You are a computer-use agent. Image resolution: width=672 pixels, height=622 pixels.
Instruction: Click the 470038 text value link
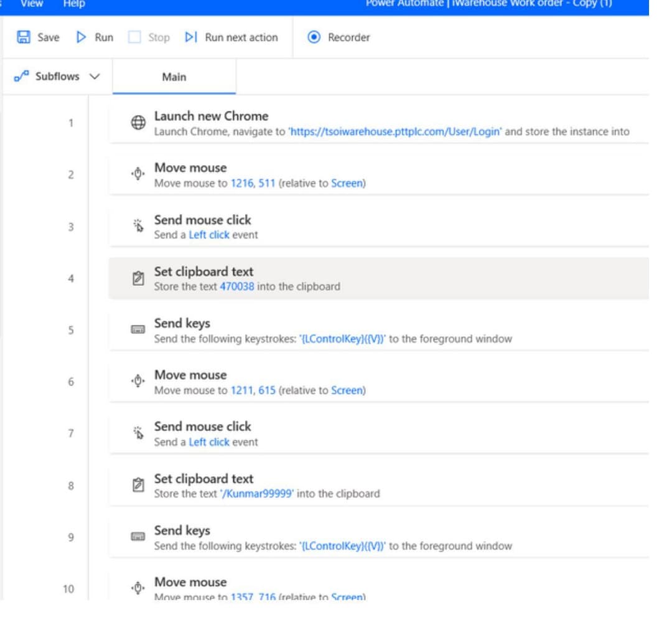click(x=237, y=286)
